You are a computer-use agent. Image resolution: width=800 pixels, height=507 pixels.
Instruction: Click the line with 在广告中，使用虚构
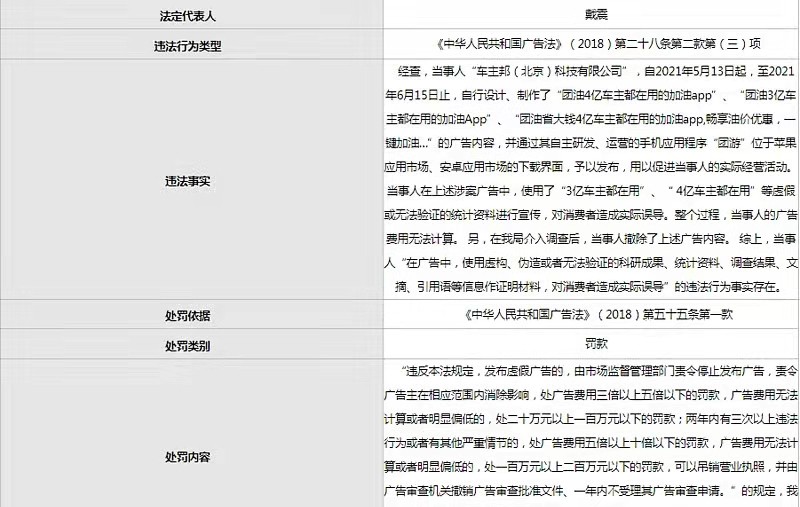coord(590,263)
